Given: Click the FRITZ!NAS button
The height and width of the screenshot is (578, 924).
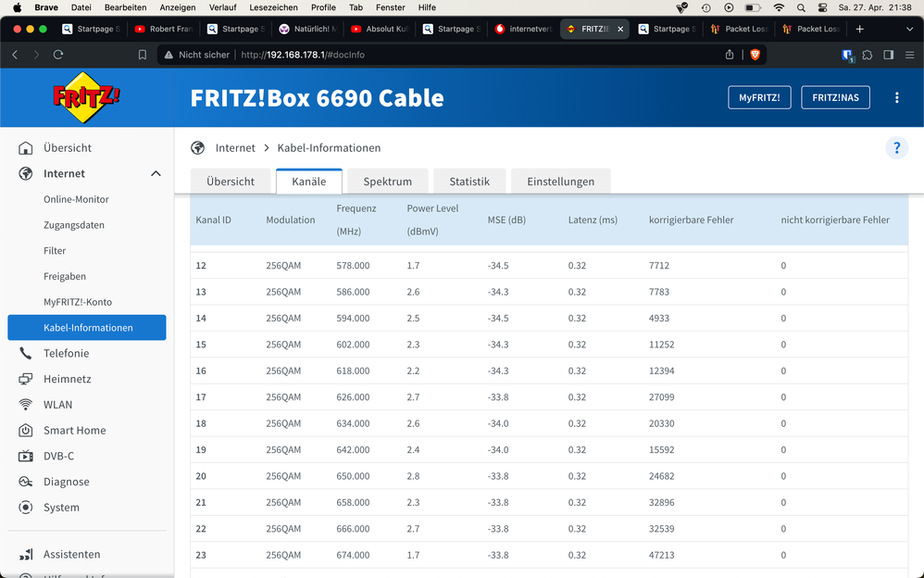Looking at the screenshot, I should (836, 97).
